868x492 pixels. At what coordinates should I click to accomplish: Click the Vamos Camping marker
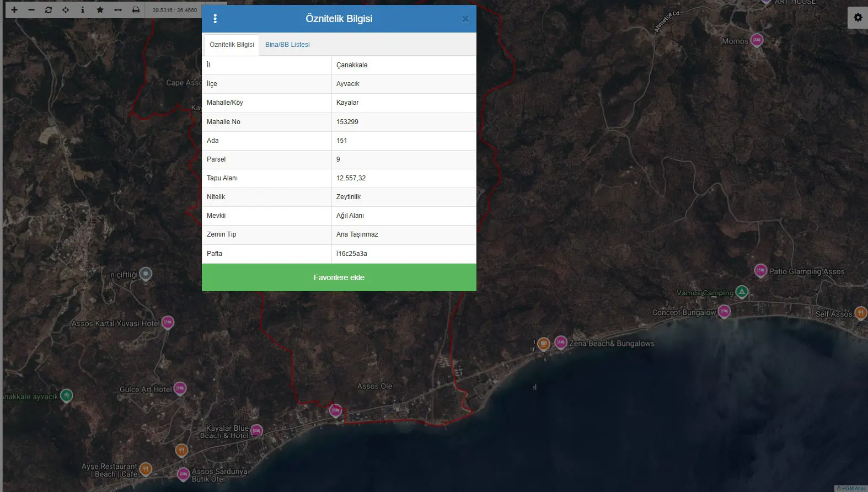(x=742, y=292)
